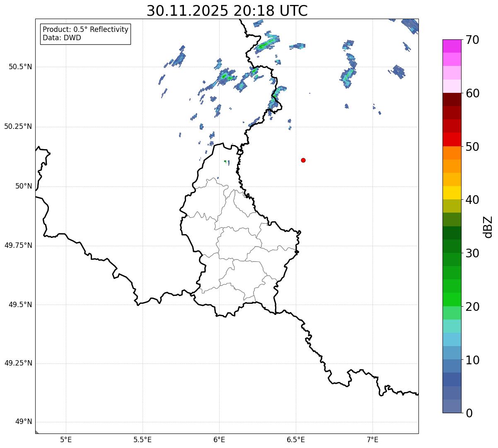Click the "dBZ" colorbar axis label

click(488, 226)
